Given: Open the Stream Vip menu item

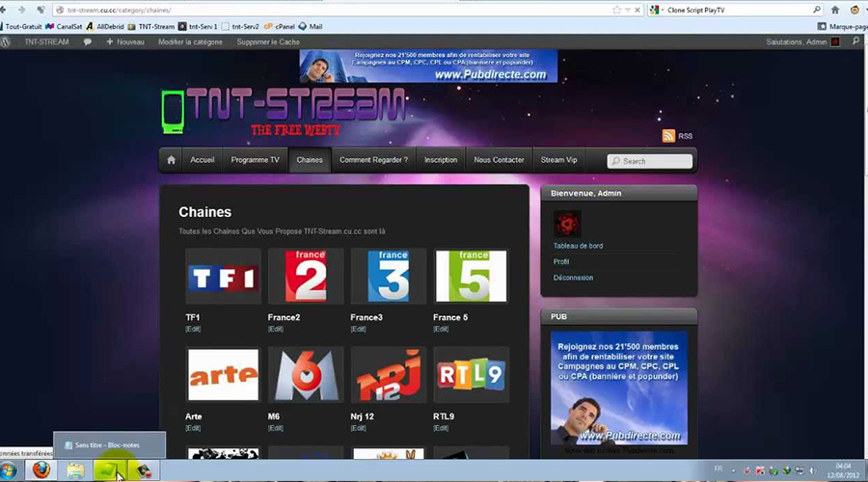Looking at the screenshot, I should point(558,160).
